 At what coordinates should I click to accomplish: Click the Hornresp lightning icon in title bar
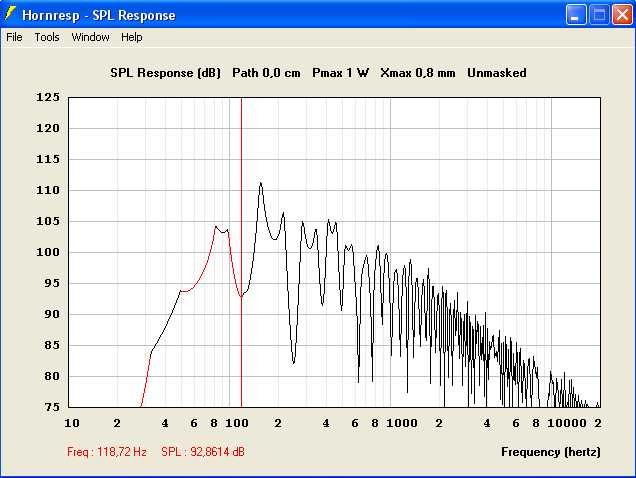pyautogui.click(x=11, y=15)
